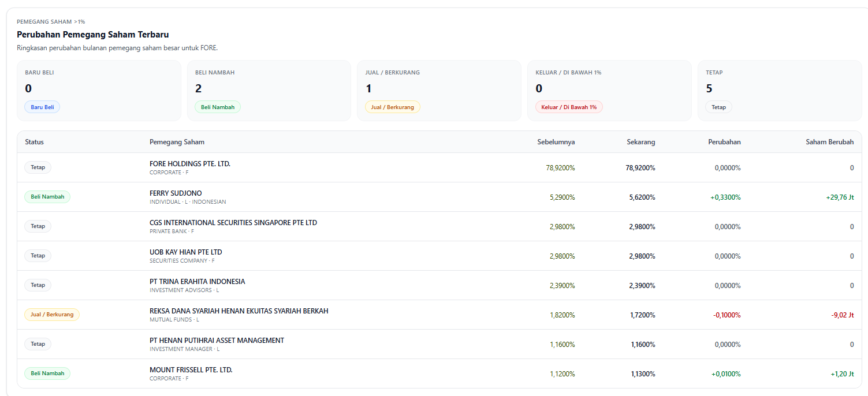Viewport: 868px width, 396px height.
Task: Click the green Beli Nambah summary badge
Action: pos(218,107)
